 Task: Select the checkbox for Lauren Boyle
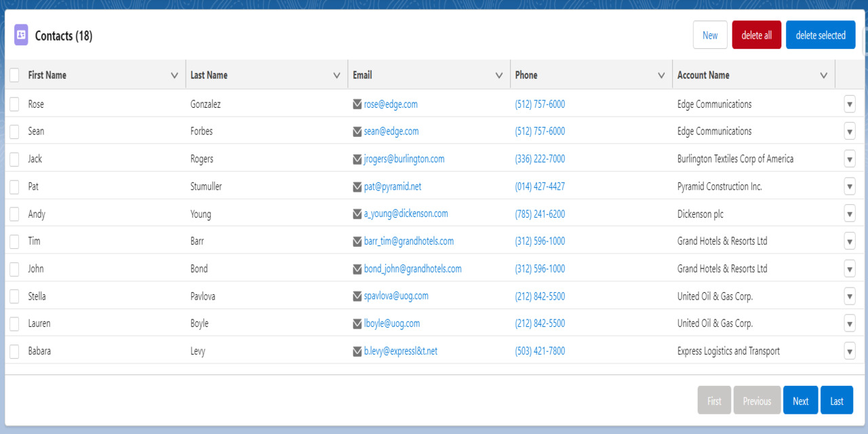pos(14,323)
